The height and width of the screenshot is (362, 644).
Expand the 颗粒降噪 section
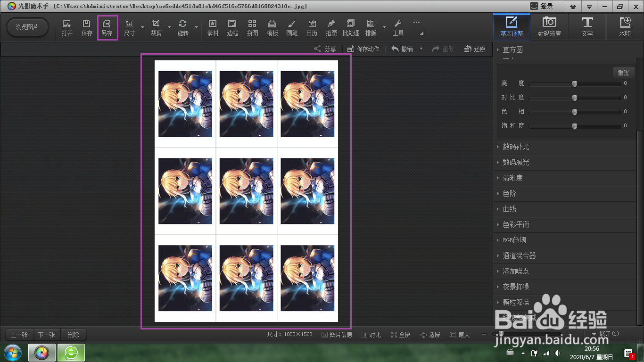(565, 303)
